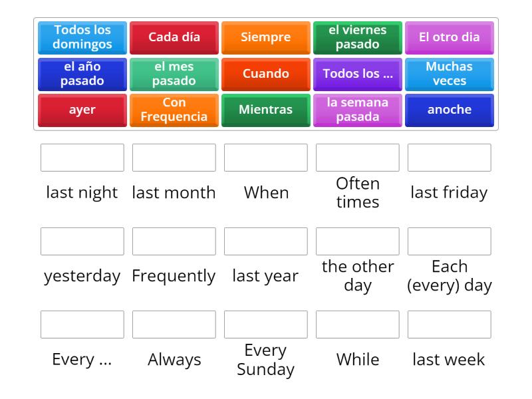This screenshot has height=399, width=532.
Task: Click the 'Todos los domingos' tile
Action: coord(82,37)
